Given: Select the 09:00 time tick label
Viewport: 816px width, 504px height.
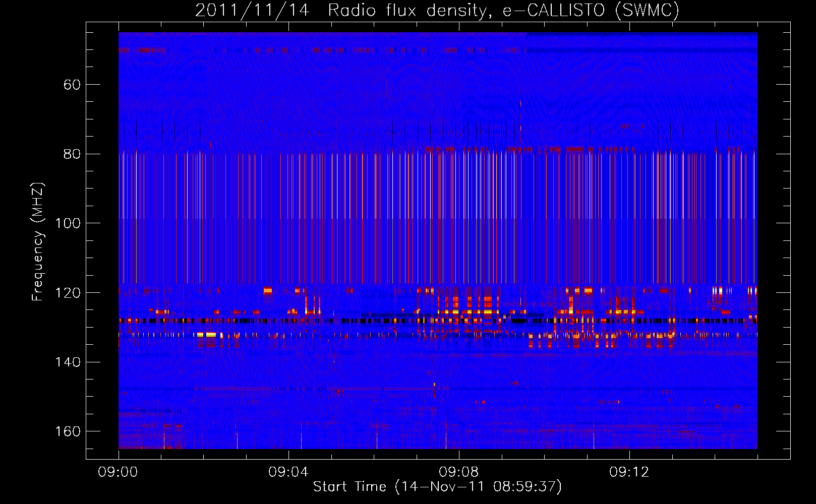Looking at the screenshot, I should click(x=118, y=472).
